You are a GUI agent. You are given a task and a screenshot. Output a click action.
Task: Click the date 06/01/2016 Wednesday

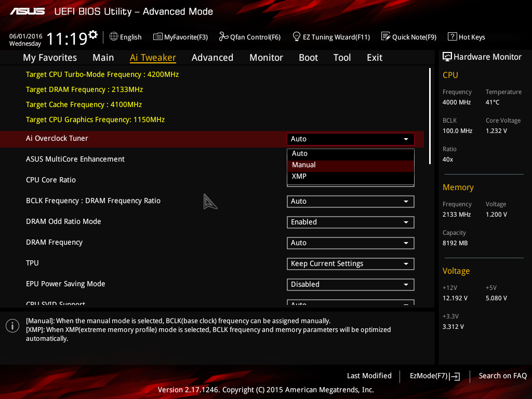(x=26, y=39)
